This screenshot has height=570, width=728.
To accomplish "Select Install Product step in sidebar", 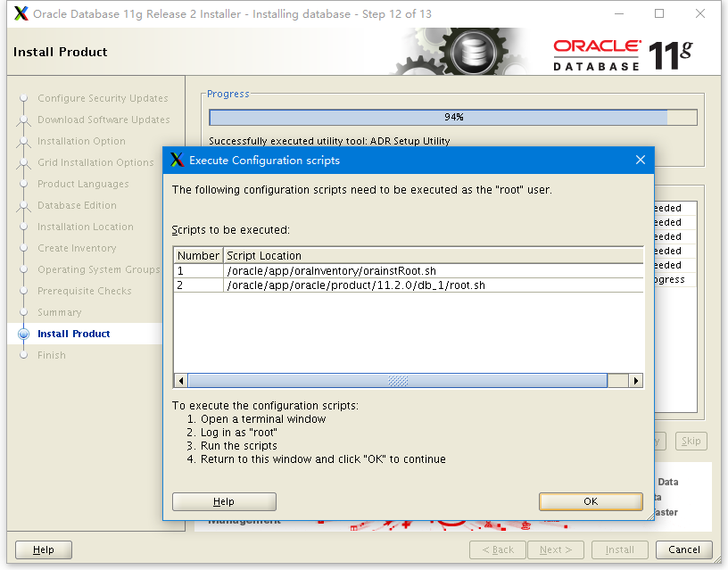I will point(73,334).
